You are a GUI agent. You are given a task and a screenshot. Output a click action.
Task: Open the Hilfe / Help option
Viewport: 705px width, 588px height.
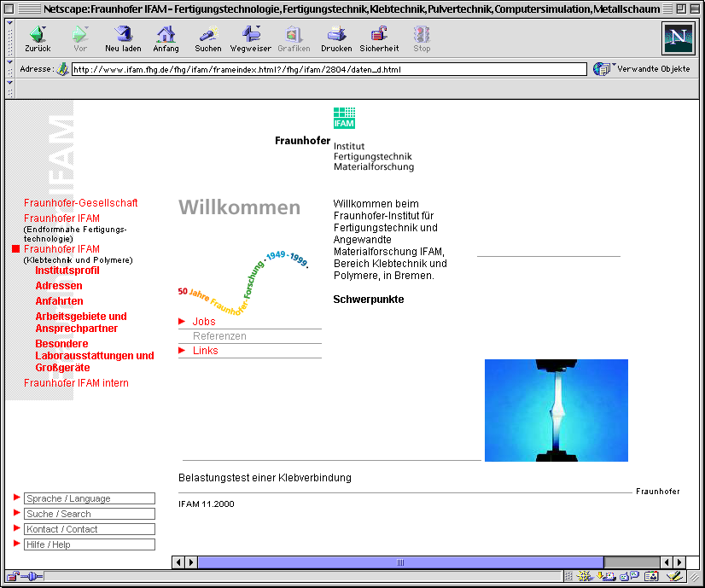[x=90, y=544]
